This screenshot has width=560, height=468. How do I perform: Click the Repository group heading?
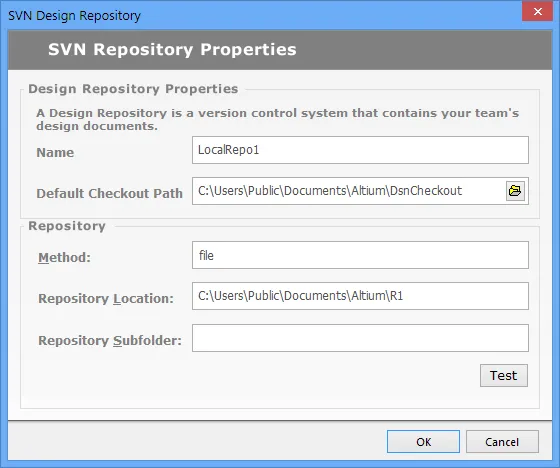[67, 226]
